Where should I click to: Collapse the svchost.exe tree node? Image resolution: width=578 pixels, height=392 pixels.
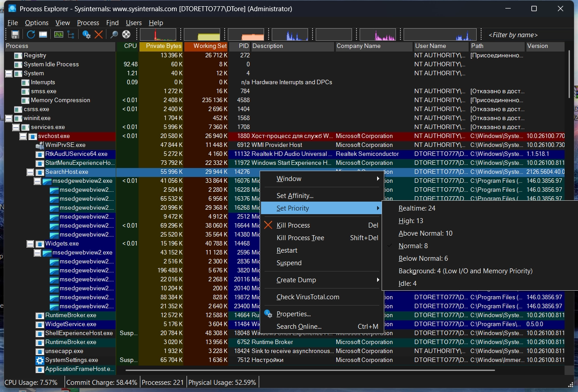[x=23, y=136]
